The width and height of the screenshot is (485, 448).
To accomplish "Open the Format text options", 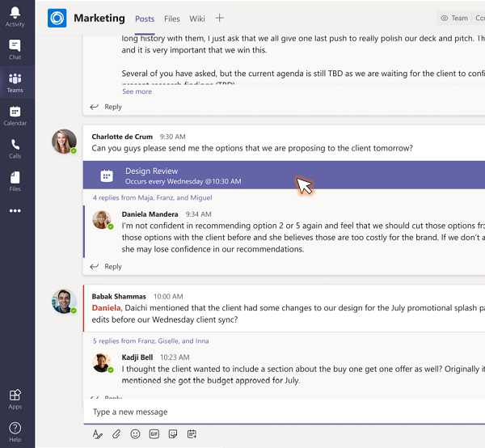I will pos(98,434).
